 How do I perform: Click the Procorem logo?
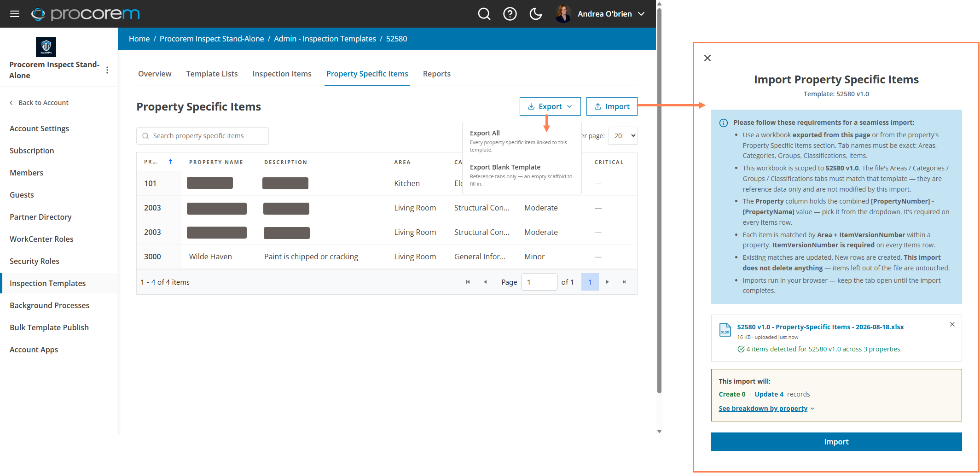[x=86, y=14]
